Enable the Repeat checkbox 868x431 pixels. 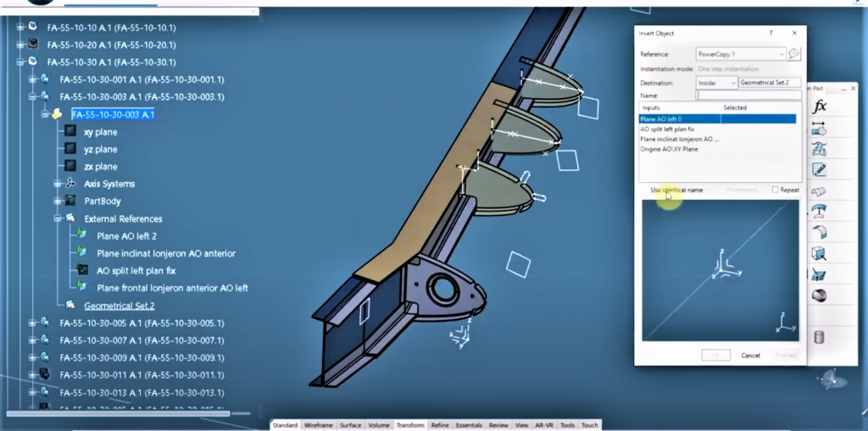(776, 191)
